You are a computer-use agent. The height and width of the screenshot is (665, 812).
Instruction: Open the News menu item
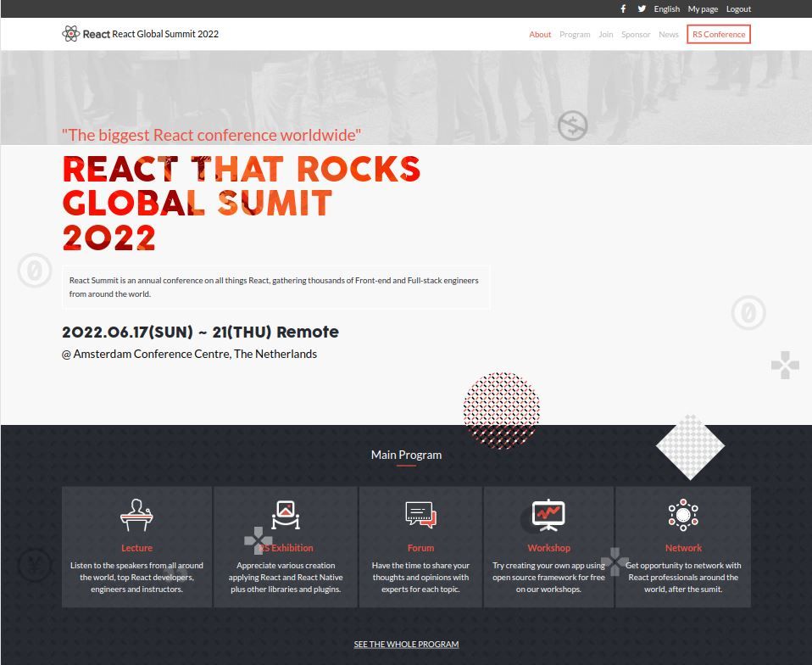669,34
